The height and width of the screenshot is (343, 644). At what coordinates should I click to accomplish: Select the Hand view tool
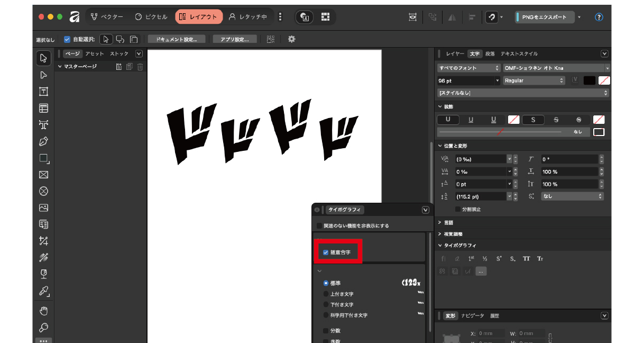44,311
